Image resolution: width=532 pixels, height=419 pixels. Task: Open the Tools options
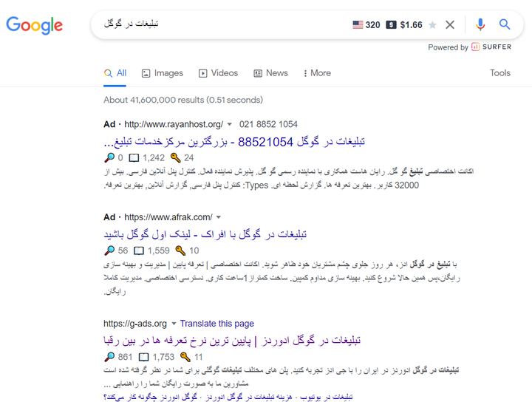coord(499,73)
